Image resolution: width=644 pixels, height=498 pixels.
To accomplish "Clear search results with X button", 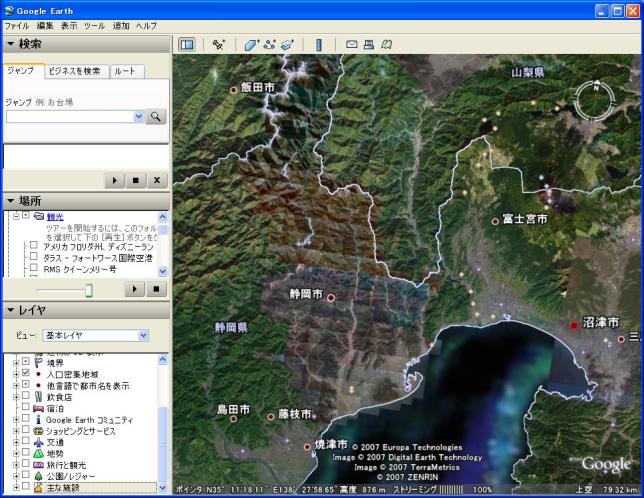I will [x=157, y=180].
